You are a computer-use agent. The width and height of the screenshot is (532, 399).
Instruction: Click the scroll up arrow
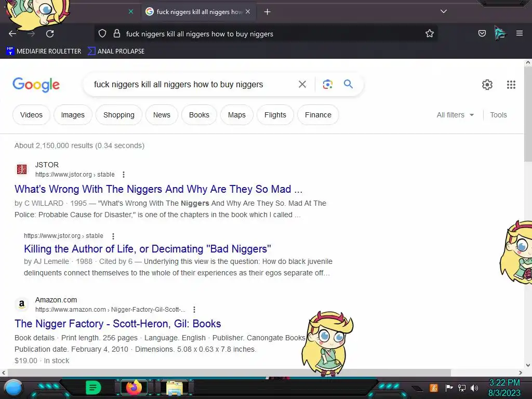528,62
